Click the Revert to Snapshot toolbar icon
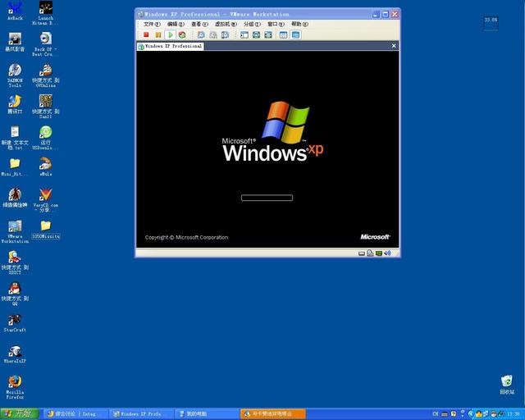 coord(213,34)
